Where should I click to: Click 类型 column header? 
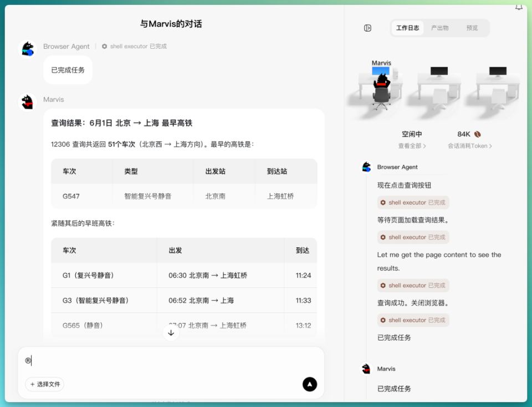[153, 171]
